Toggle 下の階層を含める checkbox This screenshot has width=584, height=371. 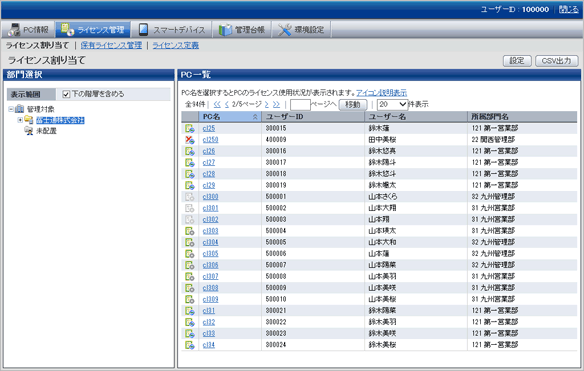point(66,94)
